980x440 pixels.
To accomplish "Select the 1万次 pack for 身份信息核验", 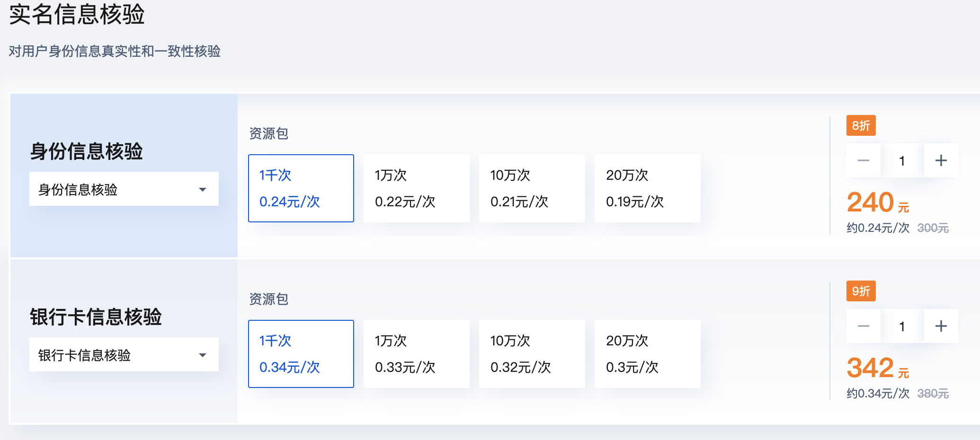I will click(416, 188).
